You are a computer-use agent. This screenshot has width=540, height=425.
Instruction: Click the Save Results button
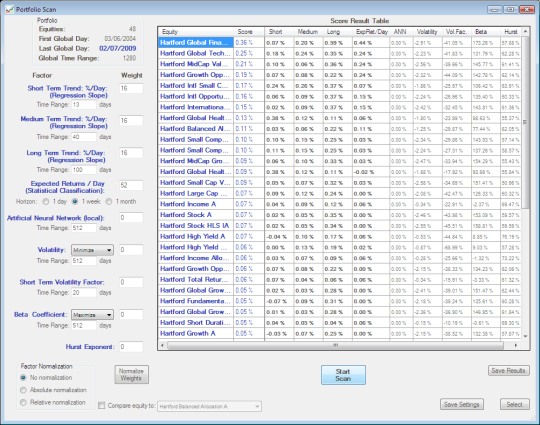pyautogui.click(x=508, y=371)
